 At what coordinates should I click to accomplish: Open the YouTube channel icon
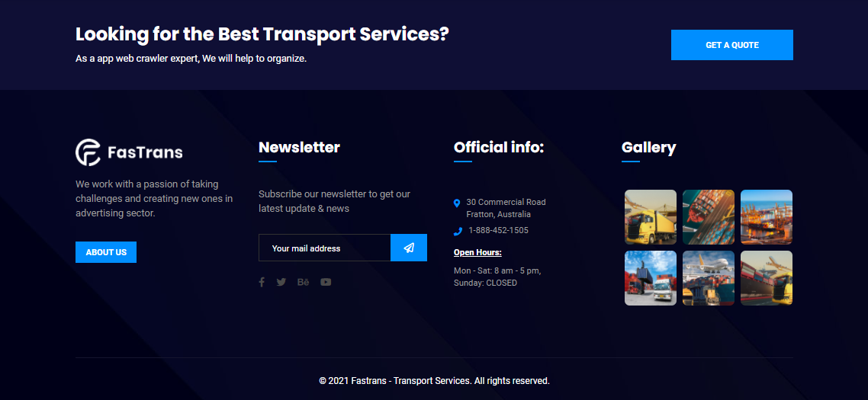pos(326,282)
